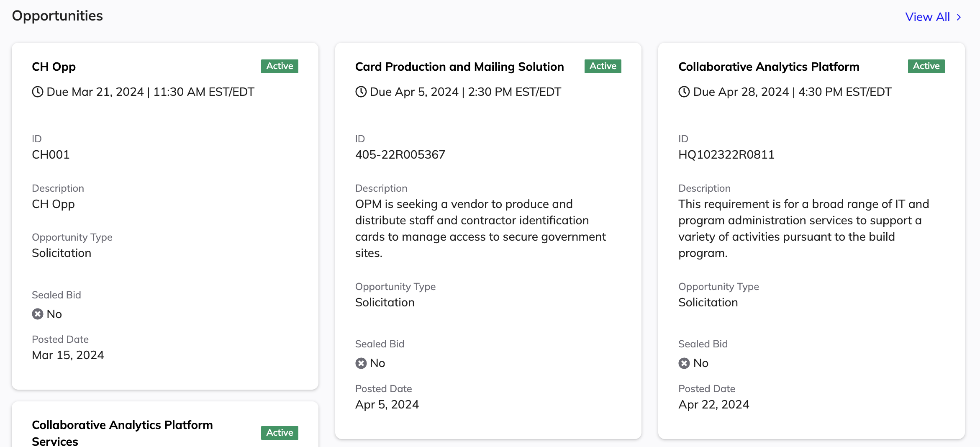The height and width of the screenshot is (447, 980).
Task: Click the posted date Mar 15, 2024
Action: (68, 355)
